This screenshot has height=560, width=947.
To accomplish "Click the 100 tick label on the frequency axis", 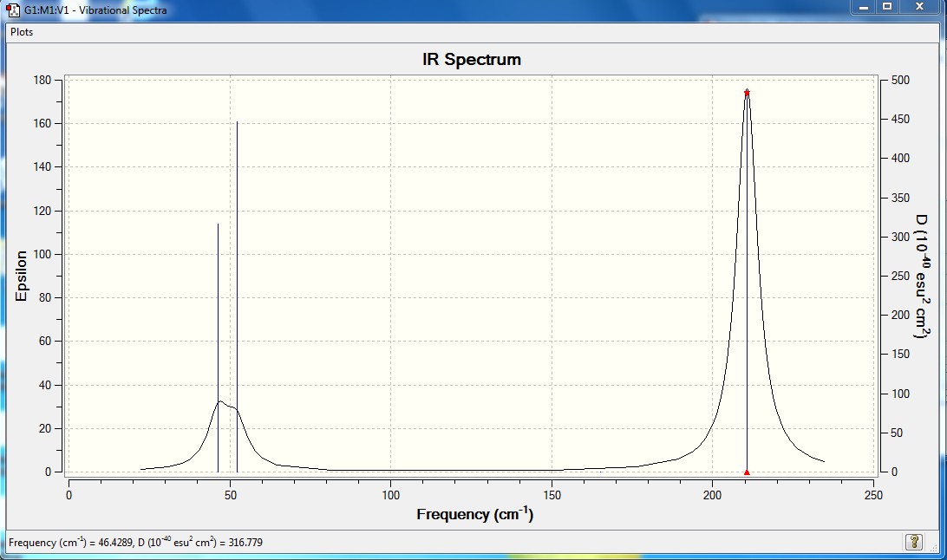I will click(x=391, y=496).
